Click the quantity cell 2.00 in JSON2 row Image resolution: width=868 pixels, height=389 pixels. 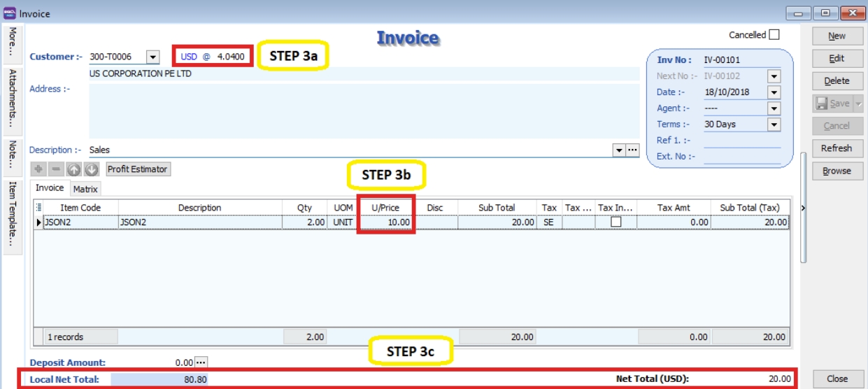(x=304, y=222)
